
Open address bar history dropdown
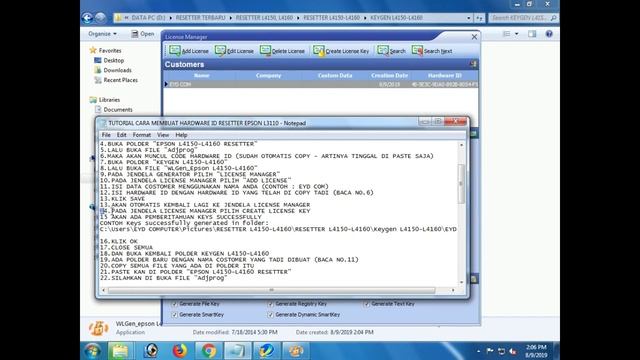tap(469, 18)
